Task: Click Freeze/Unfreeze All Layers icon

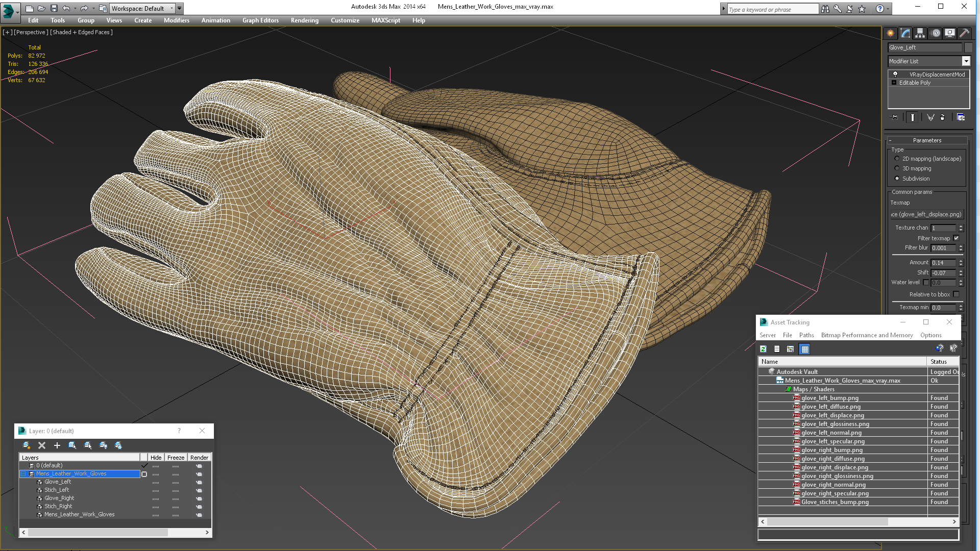Action: 118,445
